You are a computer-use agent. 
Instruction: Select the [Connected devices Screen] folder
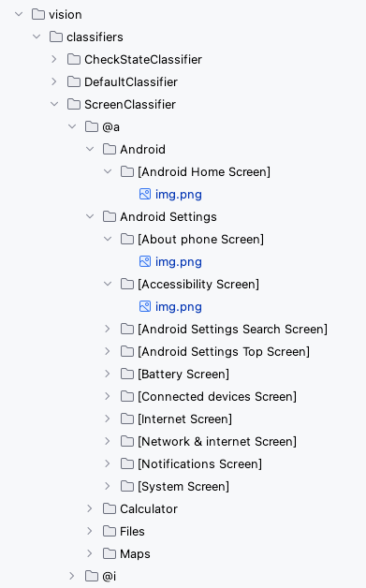(217, 396)
